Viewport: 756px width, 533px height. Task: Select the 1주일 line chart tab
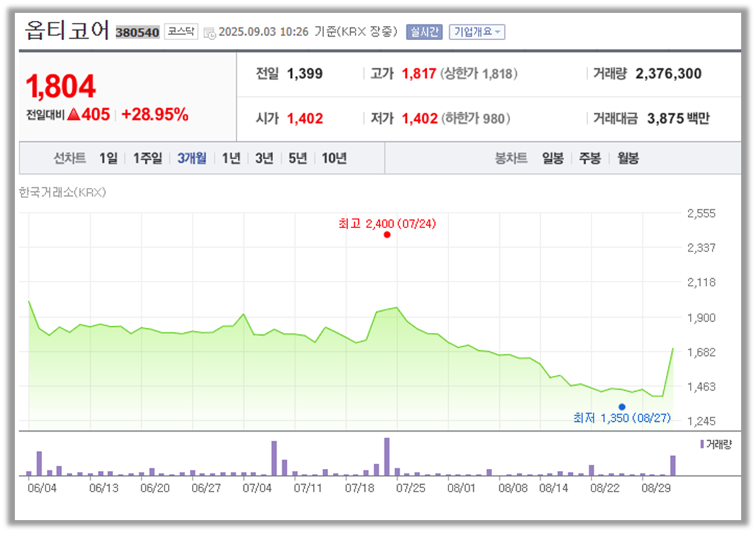[148, 158]
